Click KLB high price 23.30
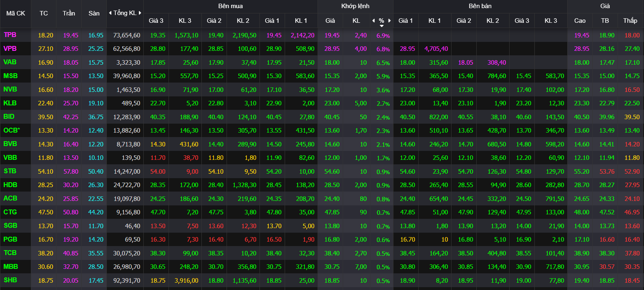 pos(581,103)
